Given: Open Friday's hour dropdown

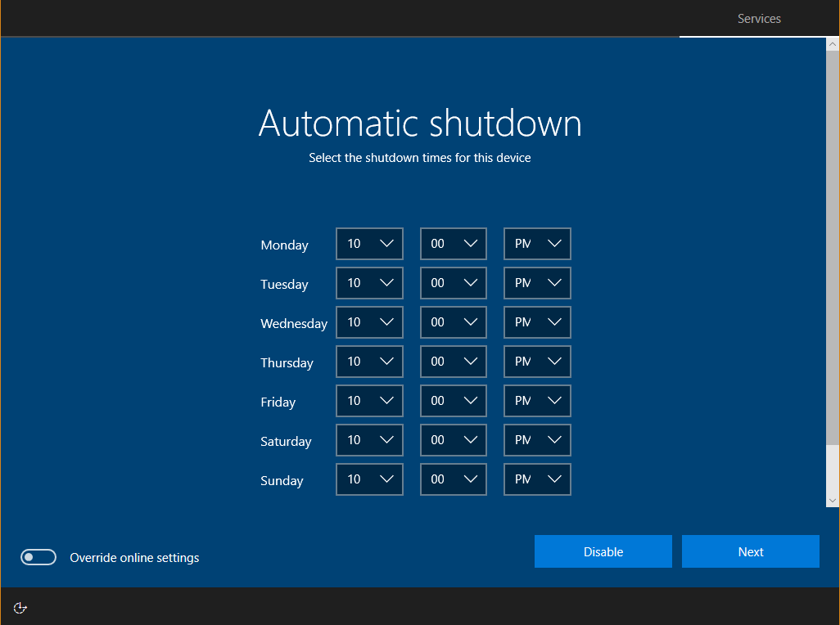Looking at the screenshot, I should (369, 401).
